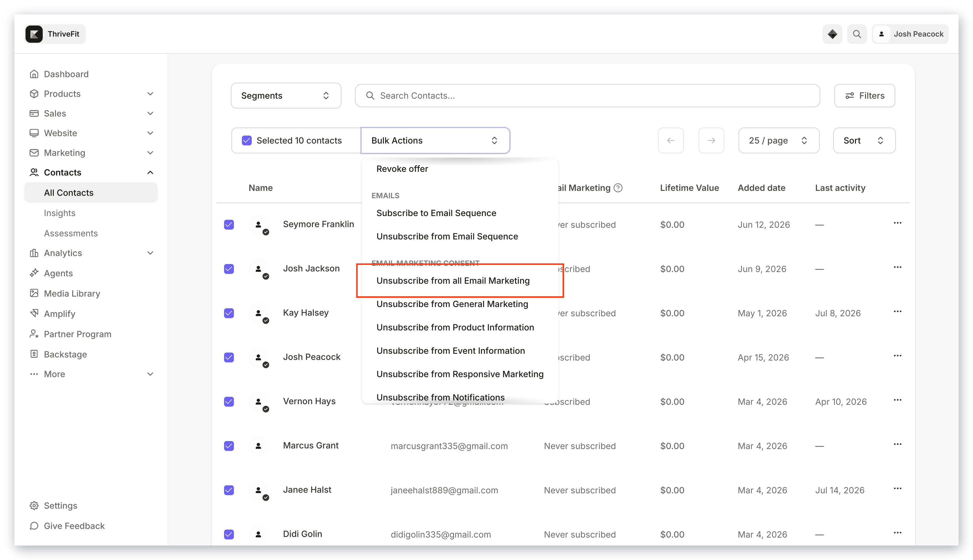Screen dimensions: 973x560
Task: Open Assessments under Contacts
Action: click(70, 233)
